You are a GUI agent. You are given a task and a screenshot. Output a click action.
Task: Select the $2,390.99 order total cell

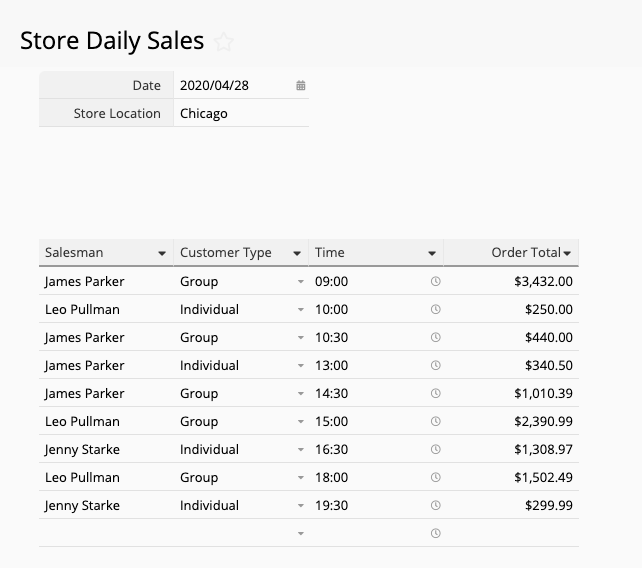coord(511,421)
